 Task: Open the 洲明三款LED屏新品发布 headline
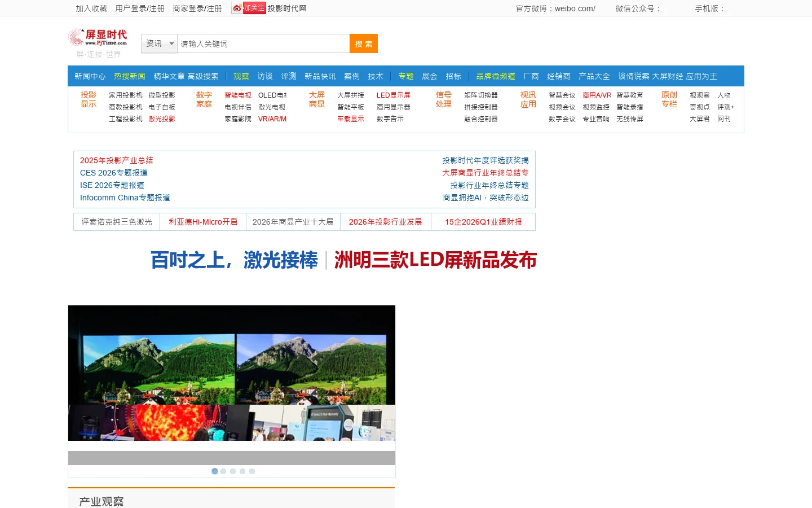[435, 260]
